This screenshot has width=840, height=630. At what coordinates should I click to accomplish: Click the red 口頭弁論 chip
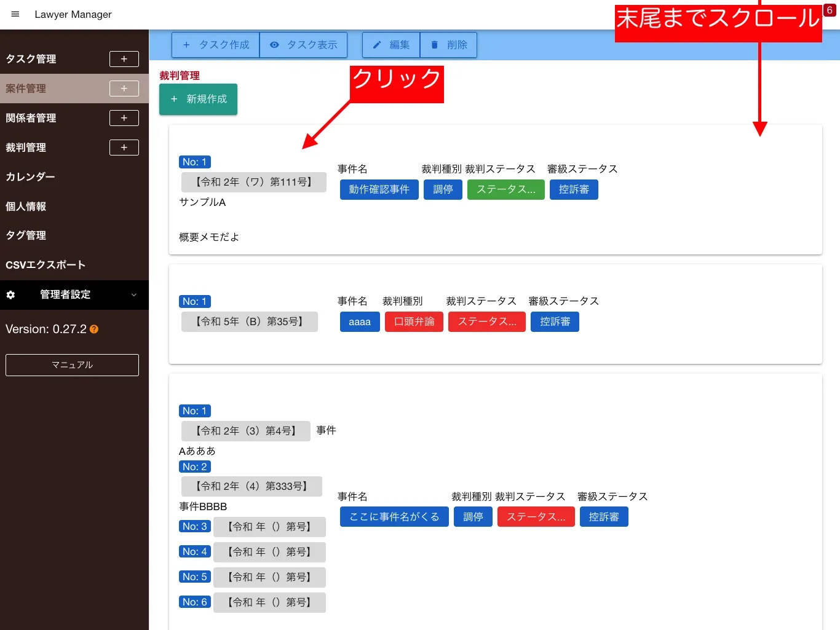(414, 321)
